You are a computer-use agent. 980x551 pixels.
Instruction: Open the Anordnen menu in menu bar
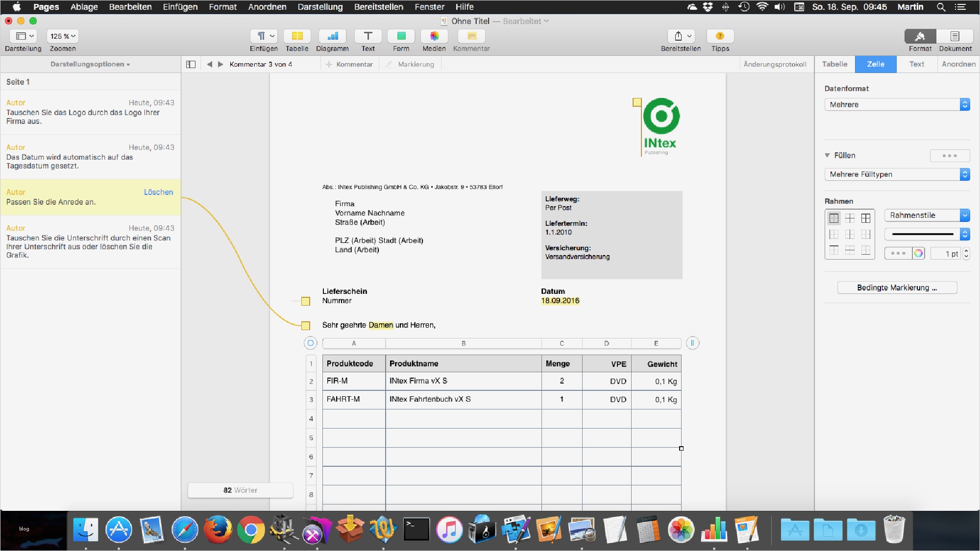coord(267,7)
